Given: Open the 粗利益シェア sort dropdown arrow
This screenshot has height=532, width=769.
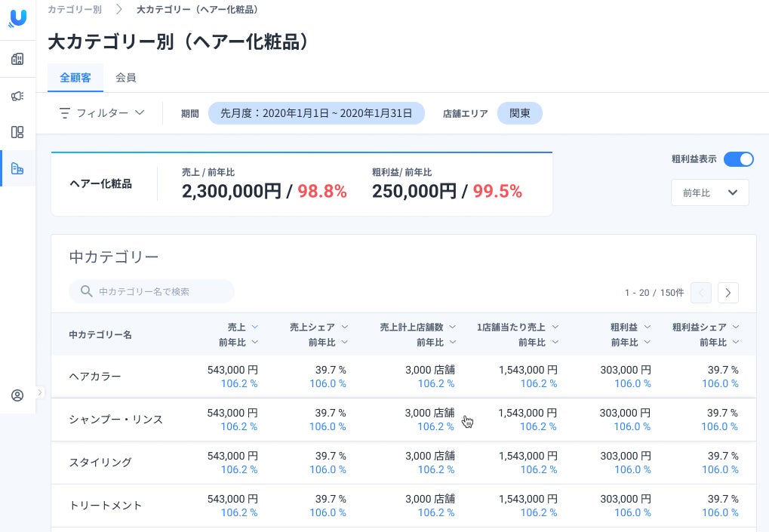Looking at the screenshot, I should tap(736, 327).
